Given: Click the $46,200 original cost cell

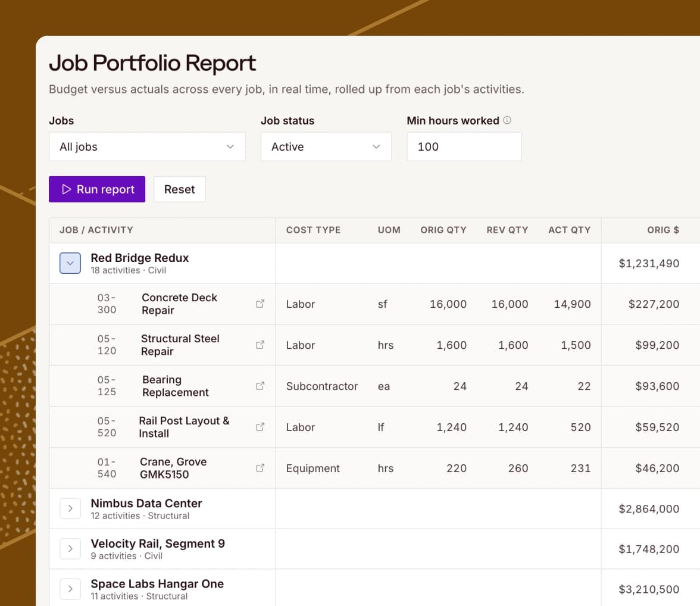Looking at the screenshot, I should pyautogui.click(x=657, y=468).
